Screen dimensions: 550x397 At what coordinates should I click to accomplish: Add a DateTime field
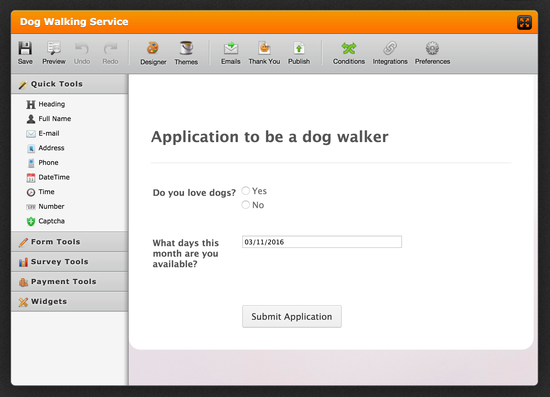point(48,177)
